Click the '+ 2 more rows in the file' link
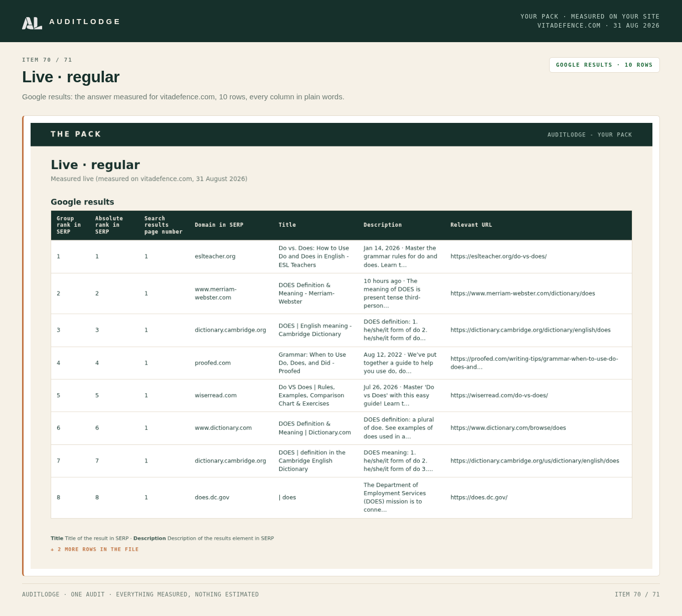Viewport: 682px width, 616px height. [x=95, y=549]
